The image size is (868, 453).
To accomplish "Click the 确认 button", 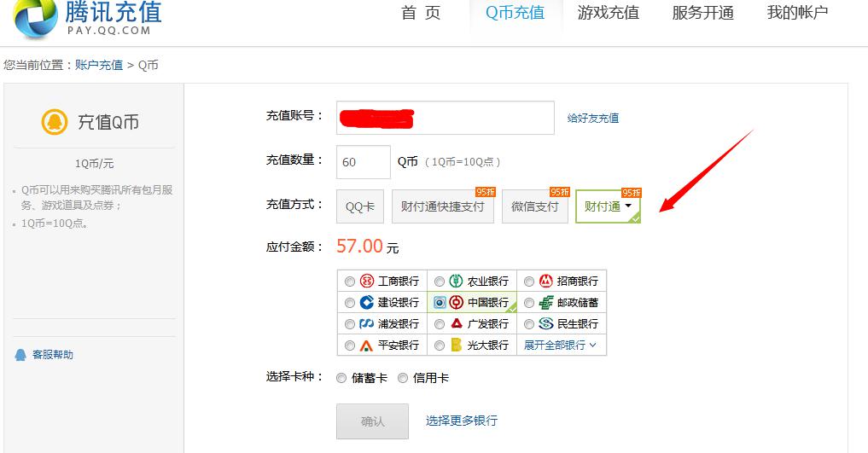I will click(373, 421).
